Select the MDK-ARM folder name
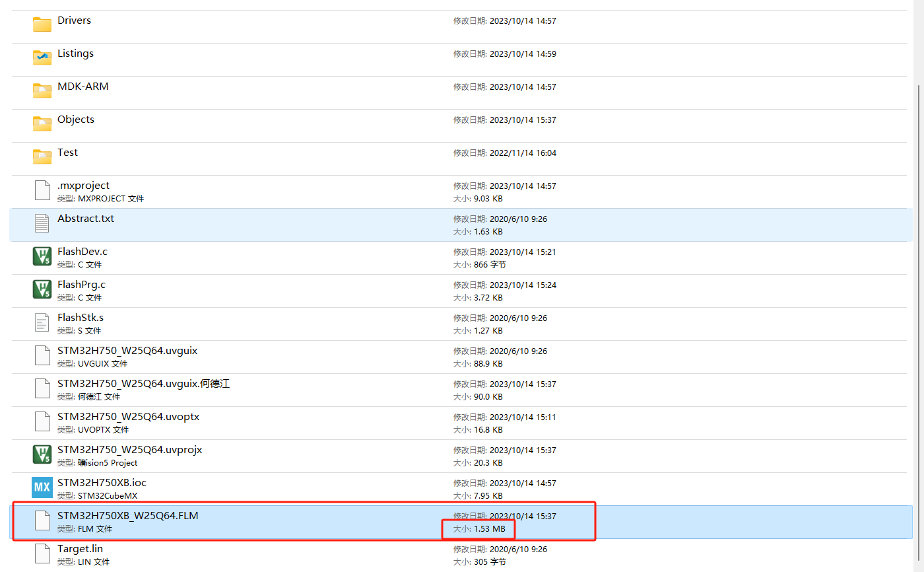 click(x=83, y=87)
